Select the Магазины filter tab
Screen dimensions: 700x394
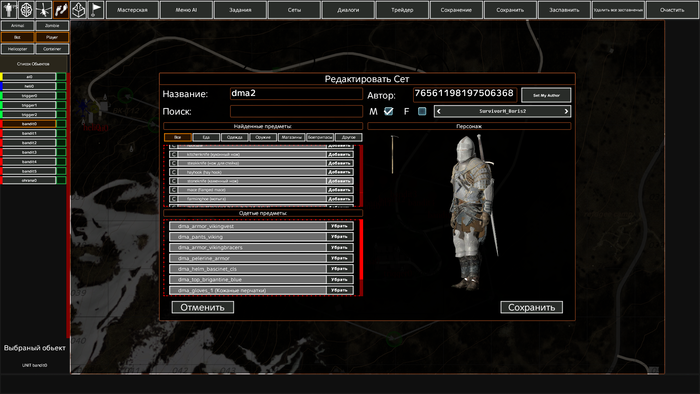pyautogui.click(x=292, y=137)
